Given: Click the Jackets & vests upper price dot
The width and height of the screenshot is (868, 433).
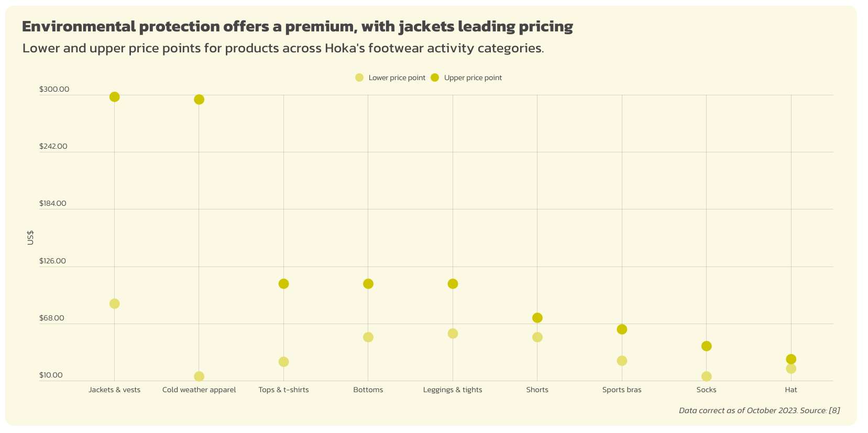Looking at the screenshot, I should coord(114,97).
